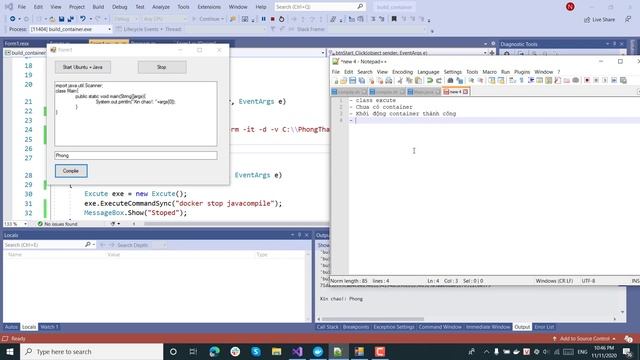This screenshot has width=640, height=360.
Task: Click the Notepad++ Cut icon
Action: pyautogui.click(x=400, y=80)
